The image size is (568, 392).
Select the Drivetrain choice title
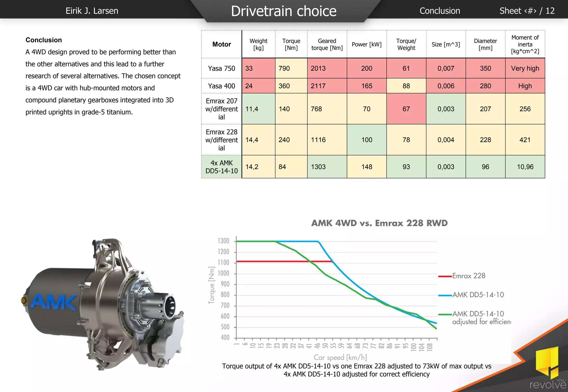pyautogui.click(x=284, y=11)
